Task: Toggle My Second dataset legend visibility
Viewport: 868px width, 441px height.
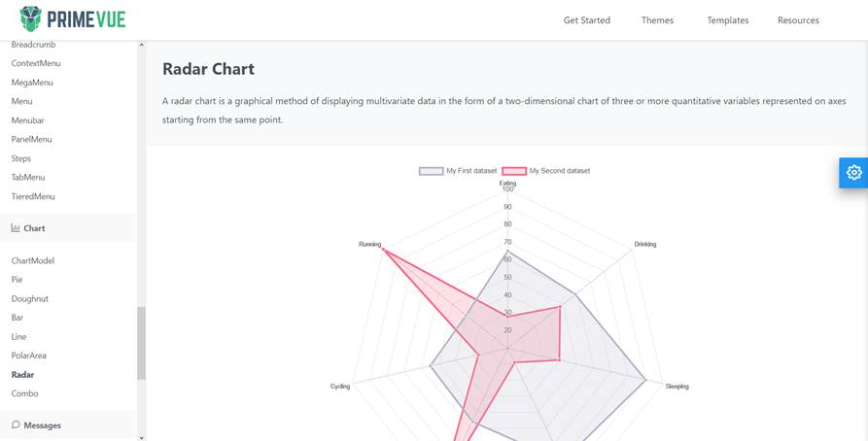Action: (545, 171)
